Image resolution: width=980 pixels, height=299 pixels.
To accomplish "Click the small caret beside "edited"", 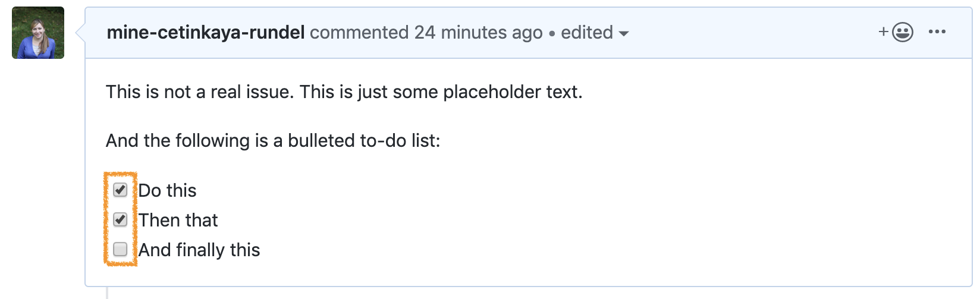I will click(x=624, y=34).
